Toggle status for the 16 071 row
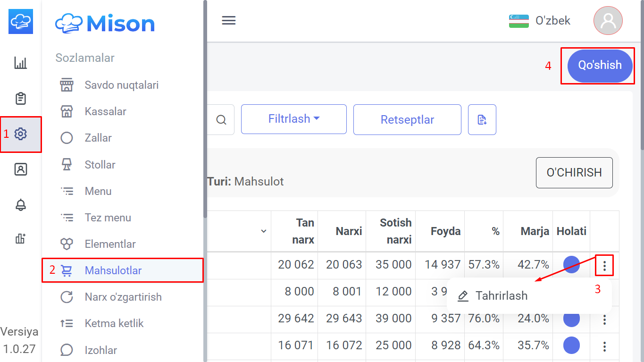 pyautogui.click(x=571, y=345)
